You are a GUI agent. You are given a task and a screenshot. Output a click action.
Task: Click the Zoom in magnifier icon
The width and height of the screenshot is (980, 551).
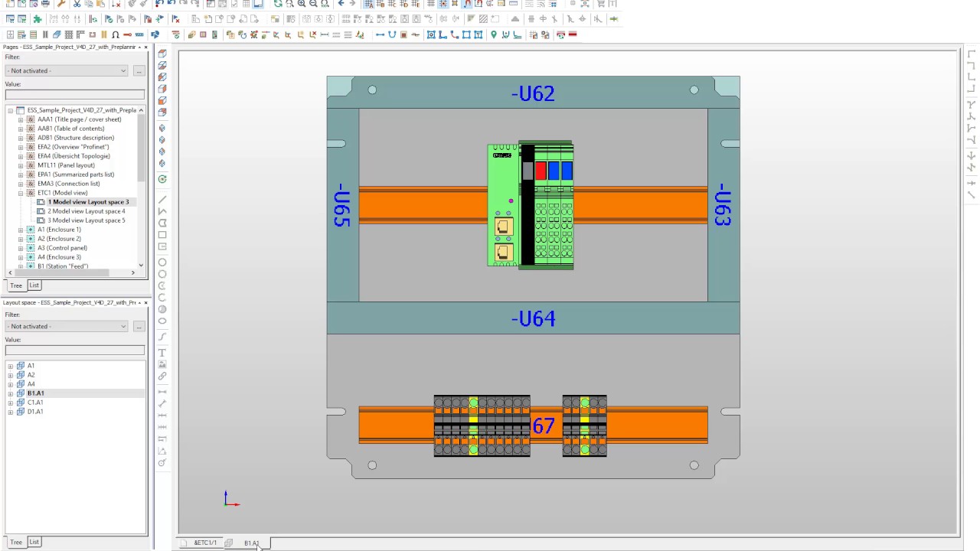tap(302, 4)
